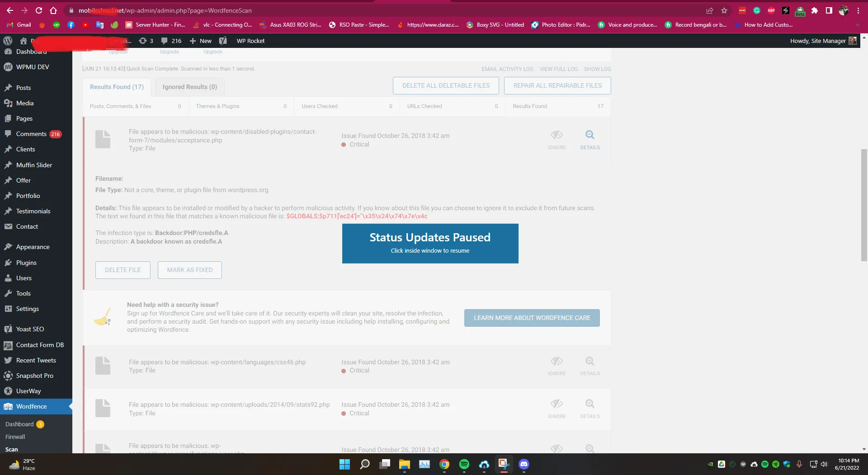Ignore the stats92.php malicious file result

(x=557, y=409)
